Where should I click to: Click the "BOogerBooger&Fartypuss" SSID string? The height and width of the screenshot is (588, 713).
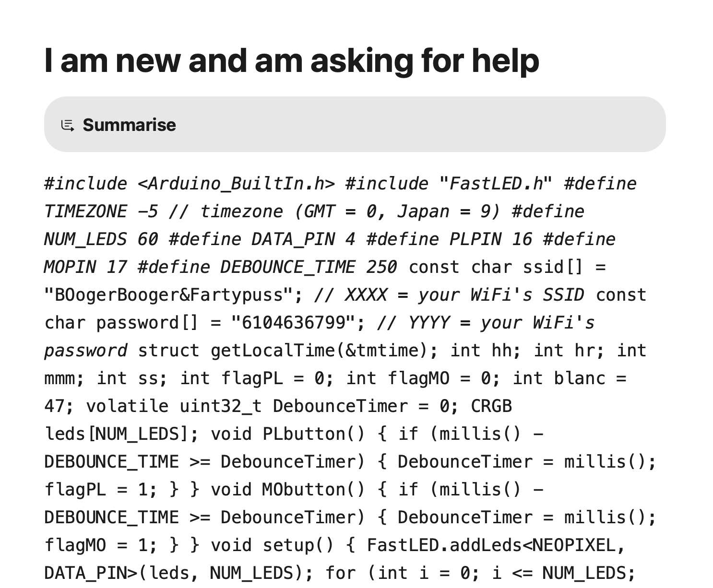click(173, 295)
